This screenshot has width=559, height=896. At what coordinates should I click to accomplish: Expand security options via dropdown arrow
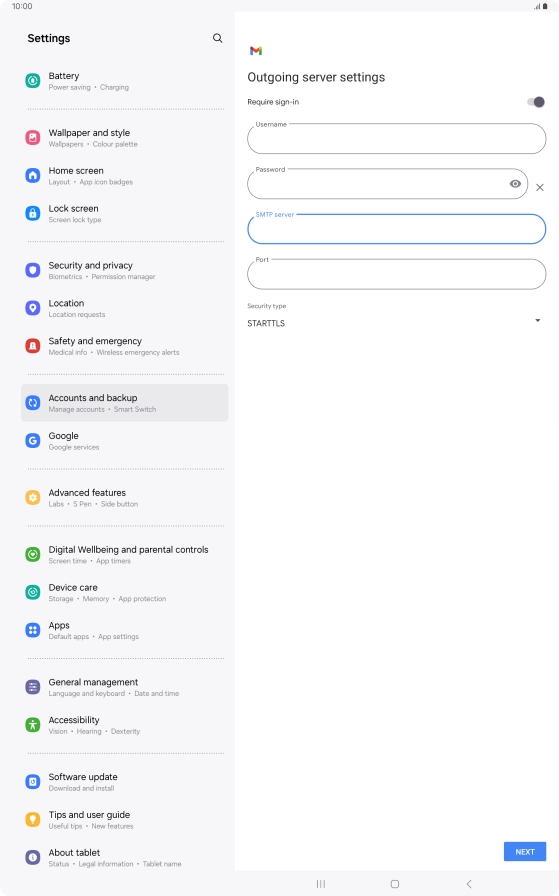tap(537, 321)
